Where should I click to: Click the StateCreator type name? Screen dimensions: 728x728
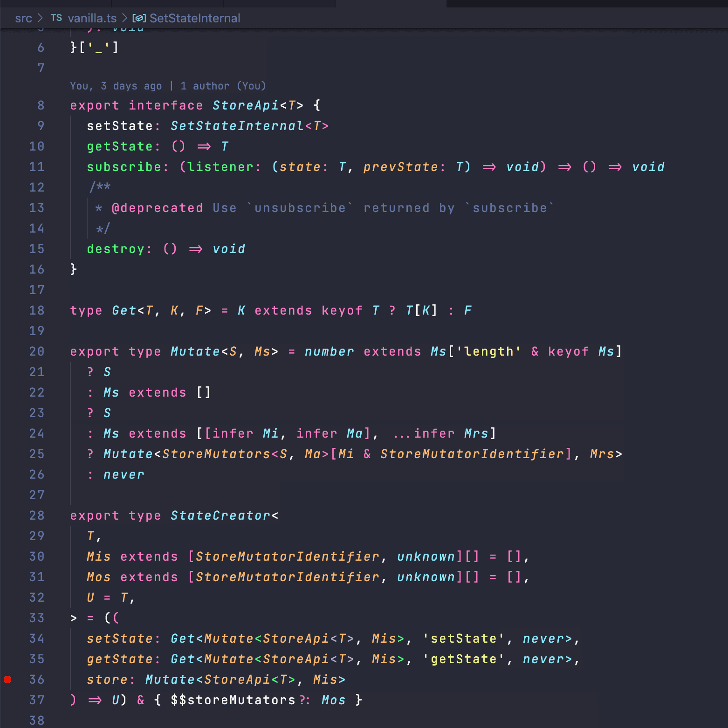tap(220, 515)
